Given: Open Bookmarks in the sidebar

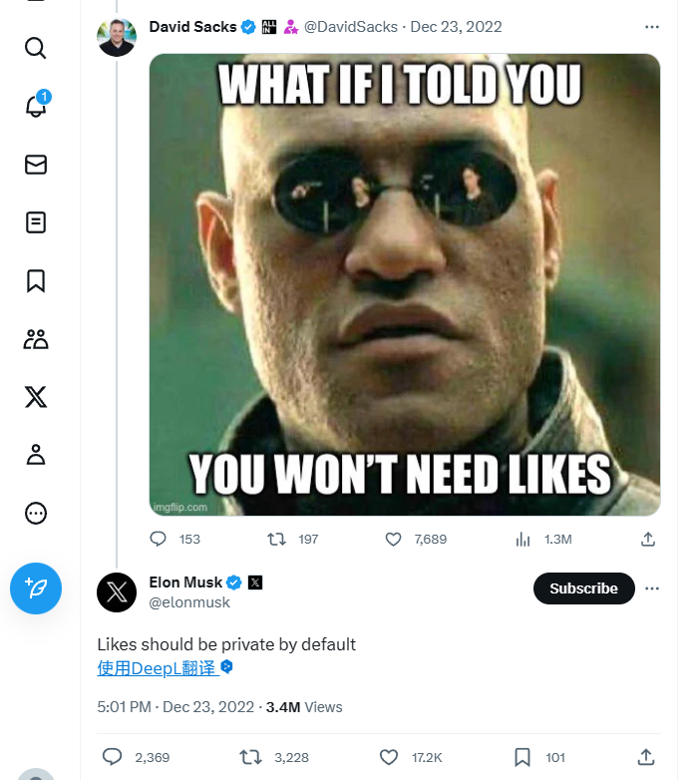Looking at the screenshot, I should click(36, 281).
